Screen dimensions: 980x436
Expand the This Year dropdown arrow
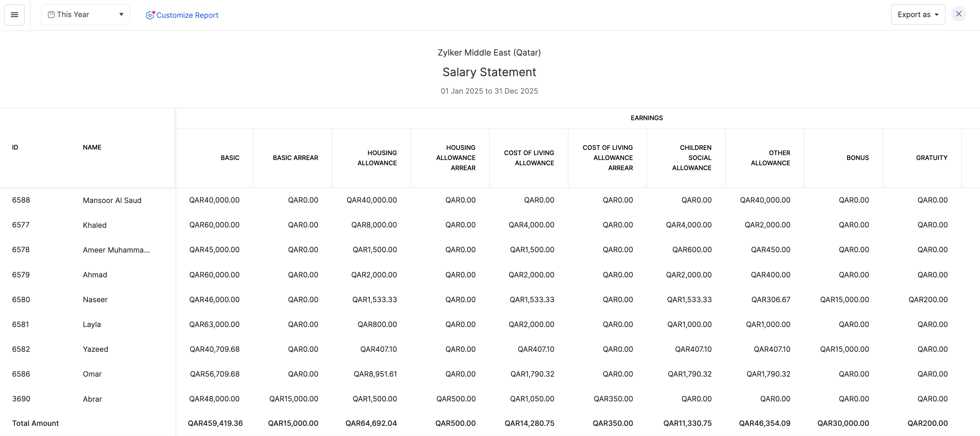point(121,15)
